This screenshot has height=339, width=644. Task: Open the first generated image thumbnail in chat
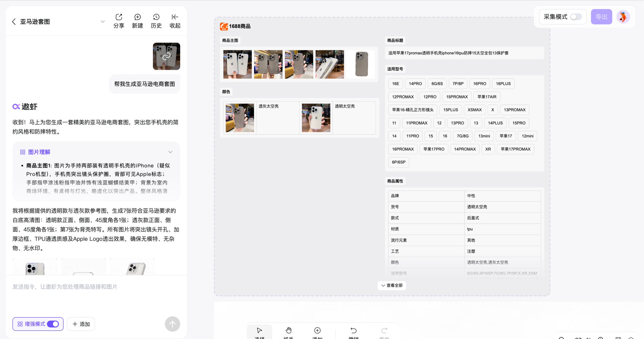point(35,267)
